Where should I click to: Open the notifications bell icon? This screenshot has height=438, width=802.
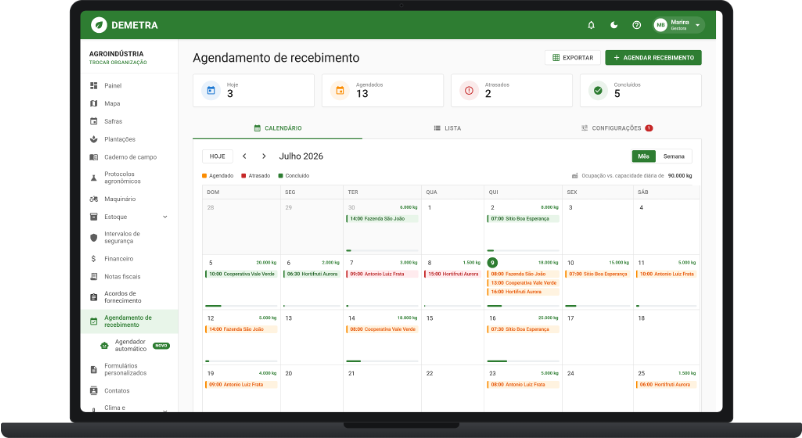point(591,25)
